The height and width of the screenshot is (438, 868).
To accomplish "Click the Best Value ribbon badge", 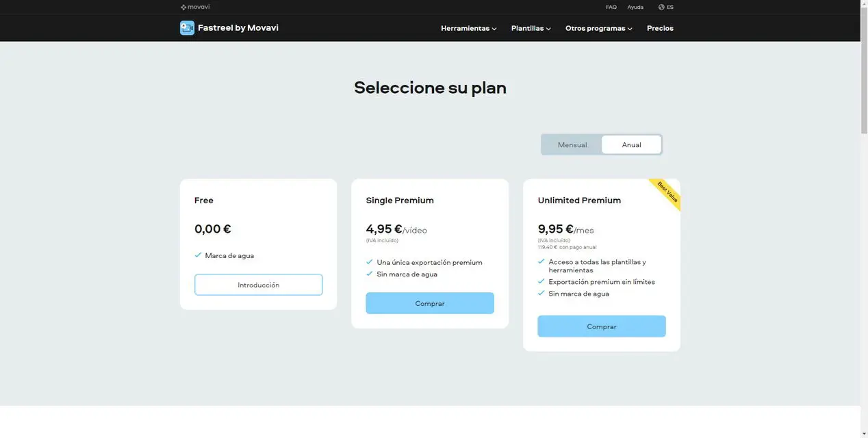I will 667,192.
